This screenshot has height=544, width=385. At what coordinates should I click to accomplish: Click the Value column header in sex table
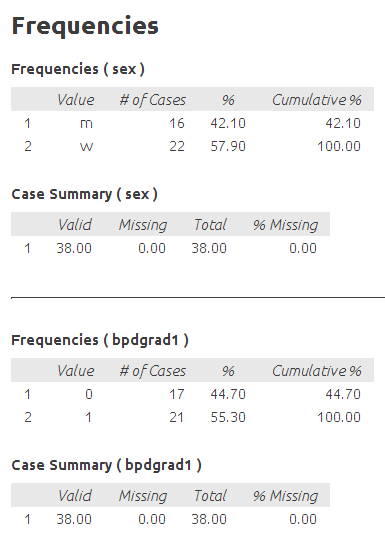tap(75, 100)
